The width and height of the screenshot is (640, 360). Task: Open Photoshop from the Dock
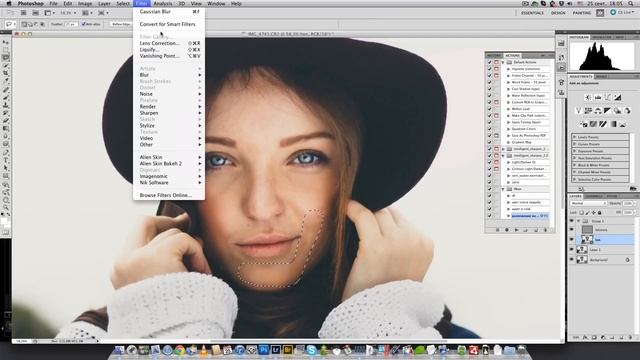264,350
